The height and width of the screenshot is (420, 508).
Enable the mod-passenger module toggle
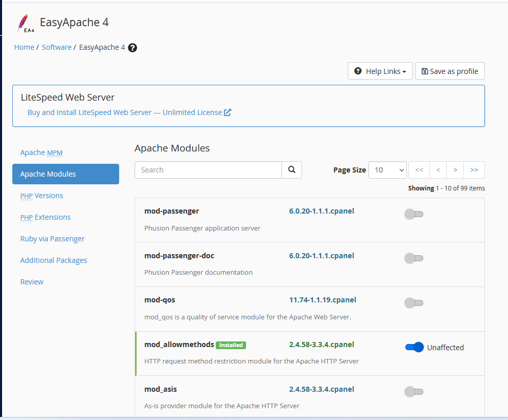click(413, 214)
